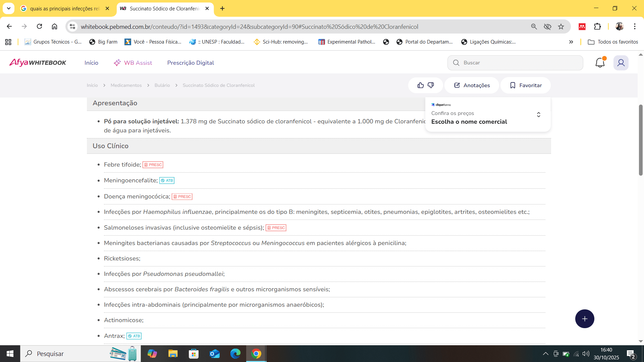The image size is (644, 362).
Task: Expand the hidden bookmarks overflow chevron
Action: point(571,42)
